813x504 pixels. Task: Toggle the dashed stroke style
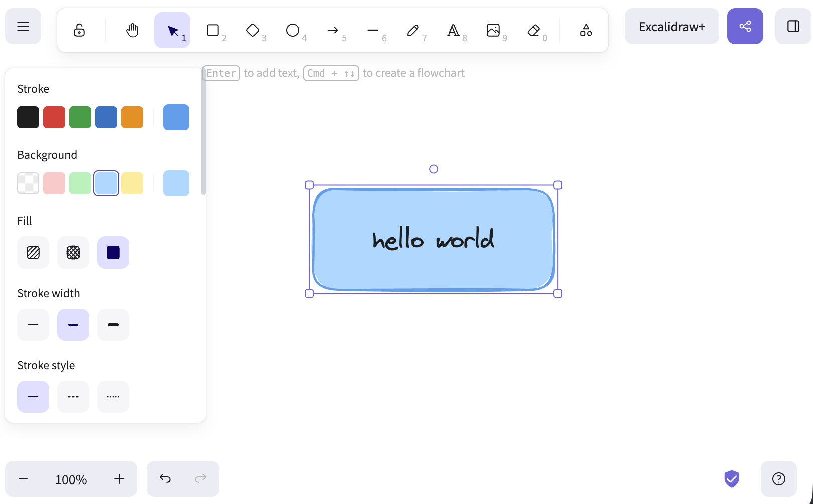(73, 396)
